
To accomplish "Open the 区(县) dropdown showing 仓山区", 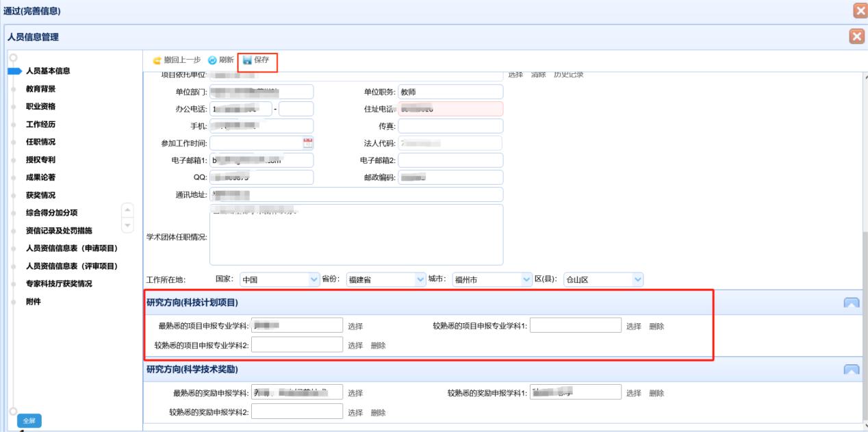I will 604,279.
